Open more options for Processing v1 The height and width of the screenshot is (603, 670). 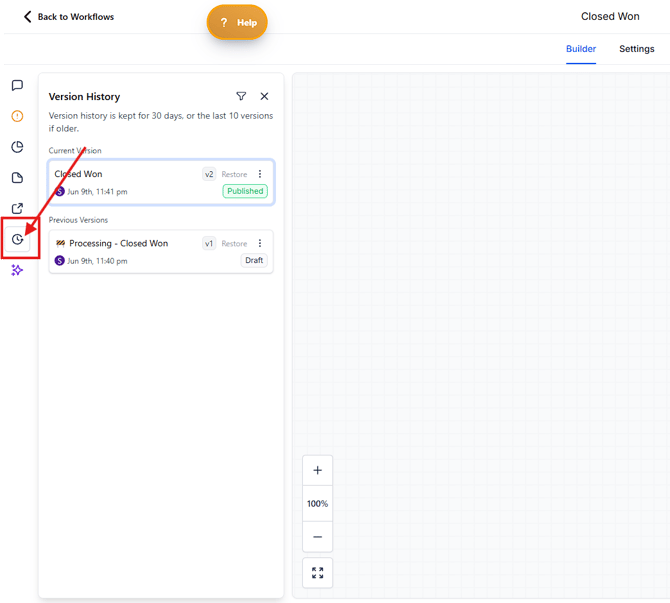click(x=260, y=243)
